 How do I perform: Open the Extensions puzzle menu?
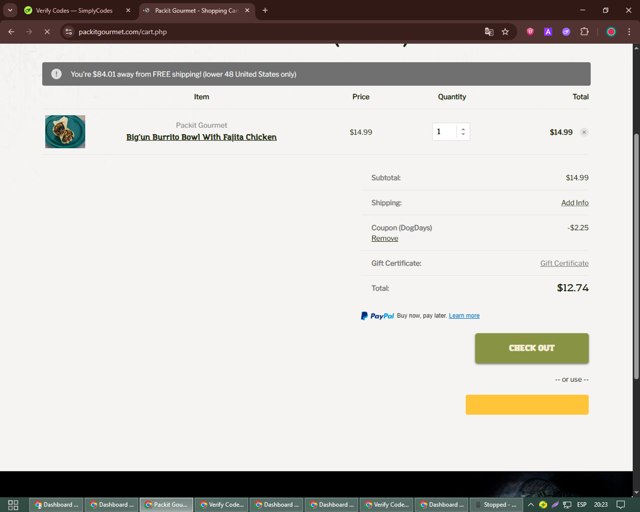(584, 32)
